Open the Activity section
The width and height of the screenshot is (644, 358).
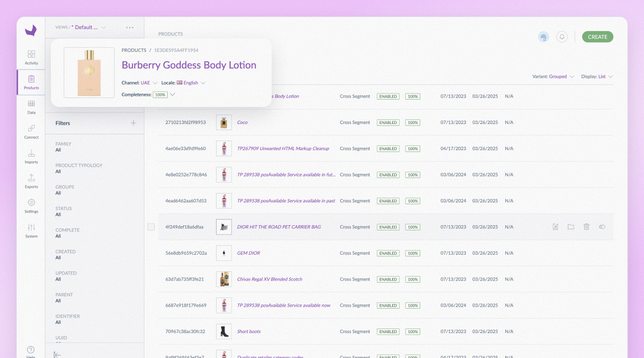click(x=31, y=58)
